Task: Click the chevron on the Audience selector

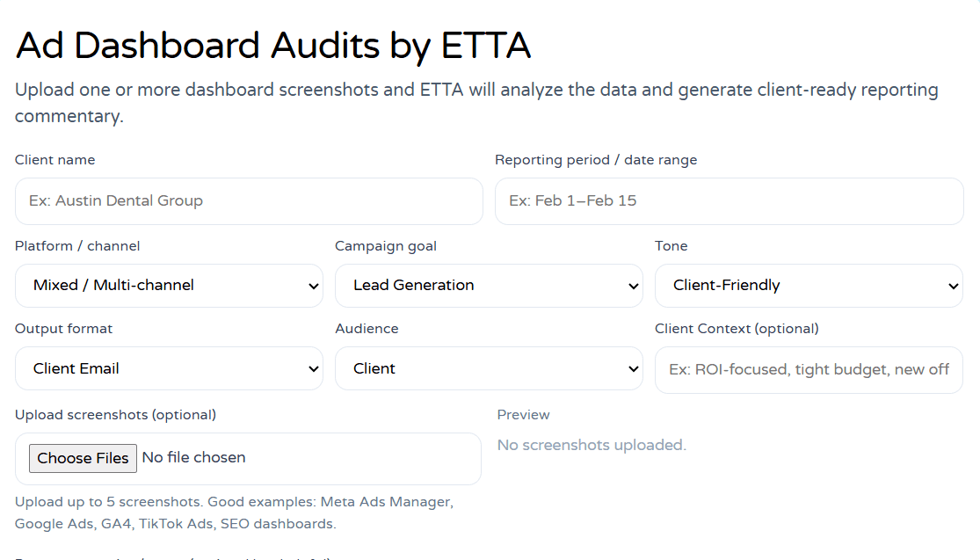Action: pyautogui.click(x=634, y=368)
